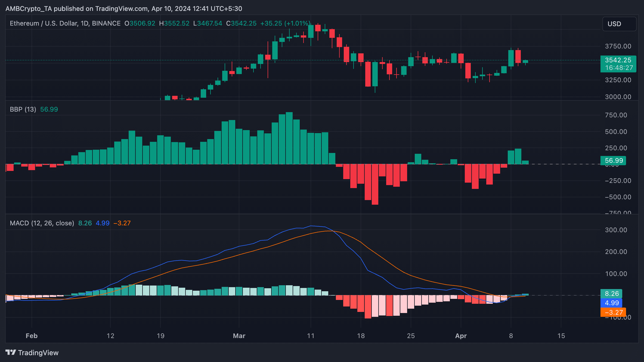Click the MACD line value 4.99 in legend
The image size is (644, 362).
[103, 223]
